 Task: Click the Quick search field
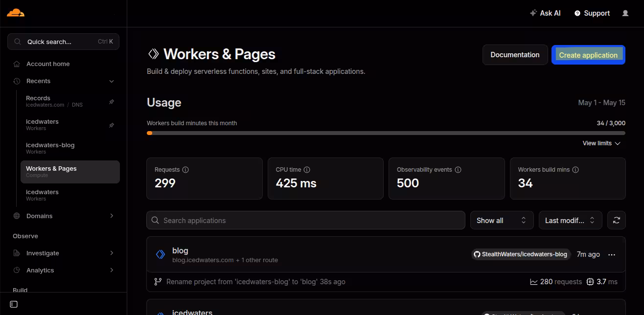coord(63,42)
